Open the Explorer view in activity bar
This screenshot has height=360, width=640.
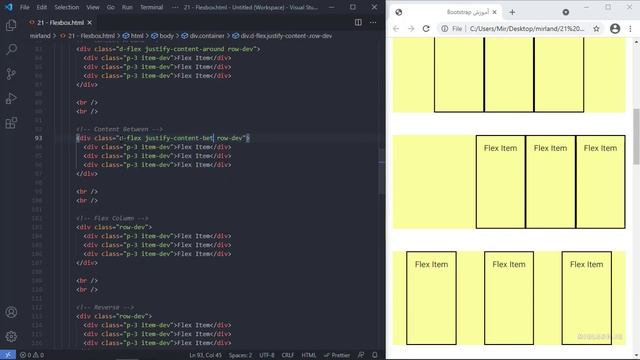[11, 25]
